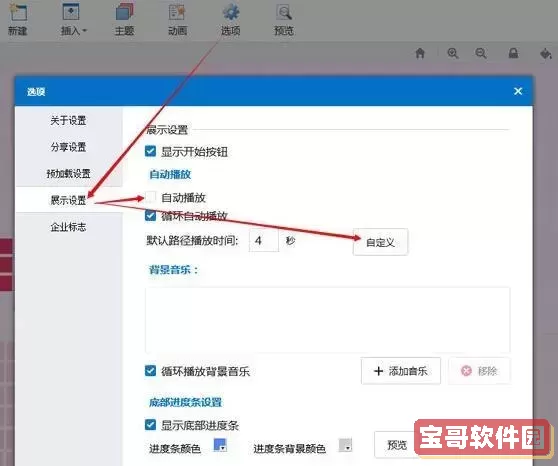
Task: Click the 添加音乐 button
Action: [x=401, y=371]
